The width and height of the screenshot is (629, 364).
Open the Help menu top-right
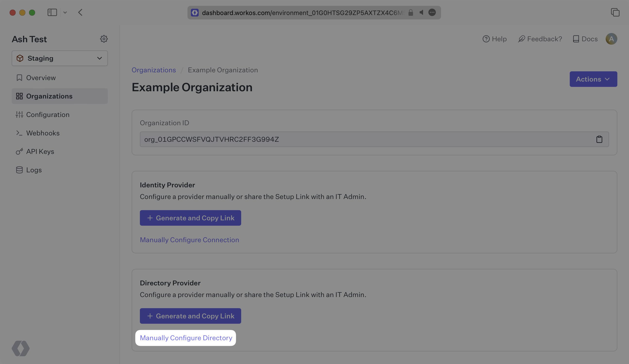pos(494,39)
